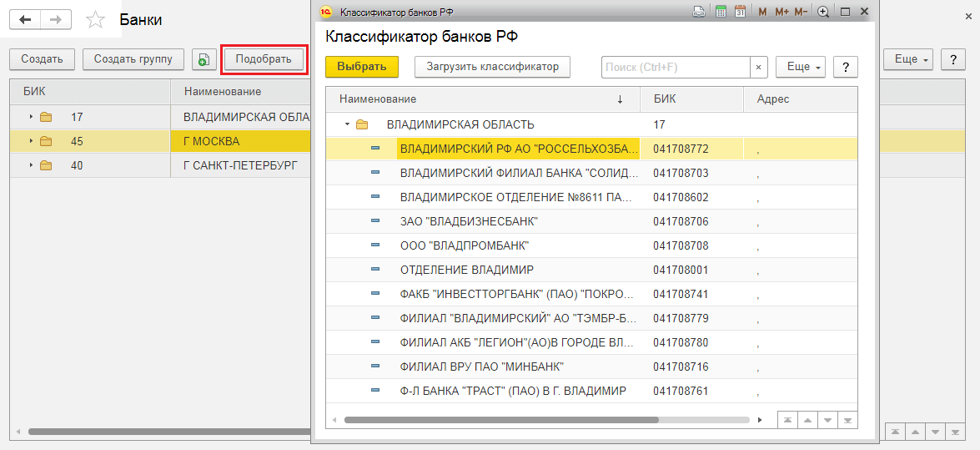The height and width of the screenshot is (450, 980).
Task: Click the БИК column header in classifier
Action: [692, 99]
